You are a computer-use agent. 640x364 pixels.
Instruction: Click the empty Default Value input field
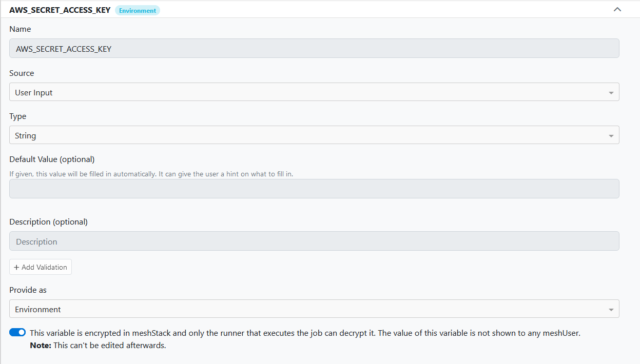click(314, 189)
